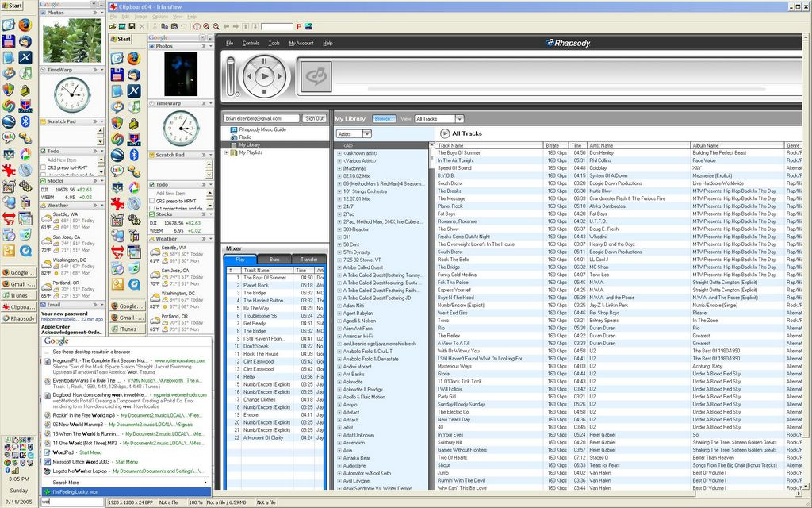This screenshot has height=508, width=812.
Task: Expand the Asia artist entry
Action: coord(339,451)
